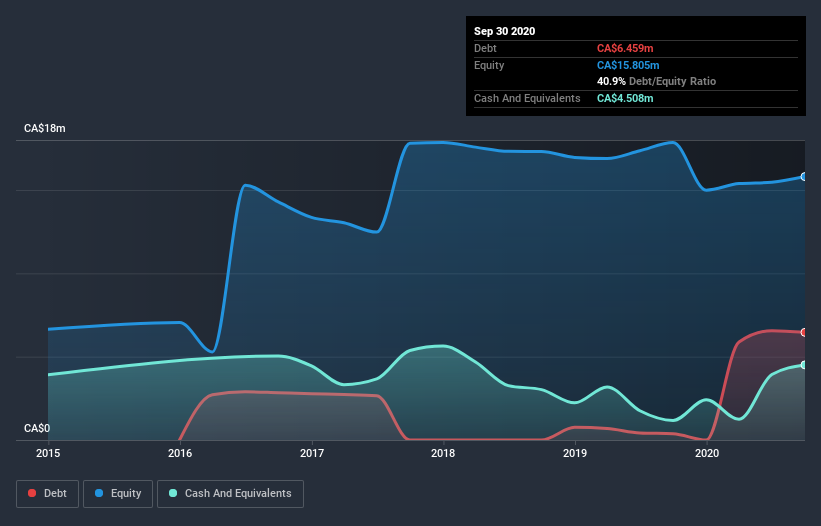Click the Debt value CA$6.459m
This screenshot has width=821, height=526.
(625, 48)
